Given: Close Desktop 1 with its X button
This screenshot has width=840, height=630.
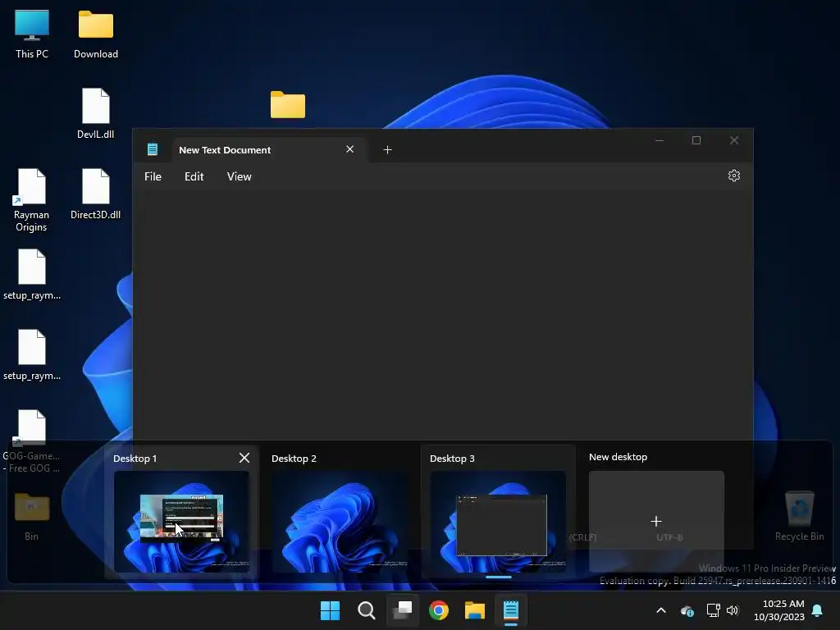Looking at the screenshot, I should click(244, 458).
